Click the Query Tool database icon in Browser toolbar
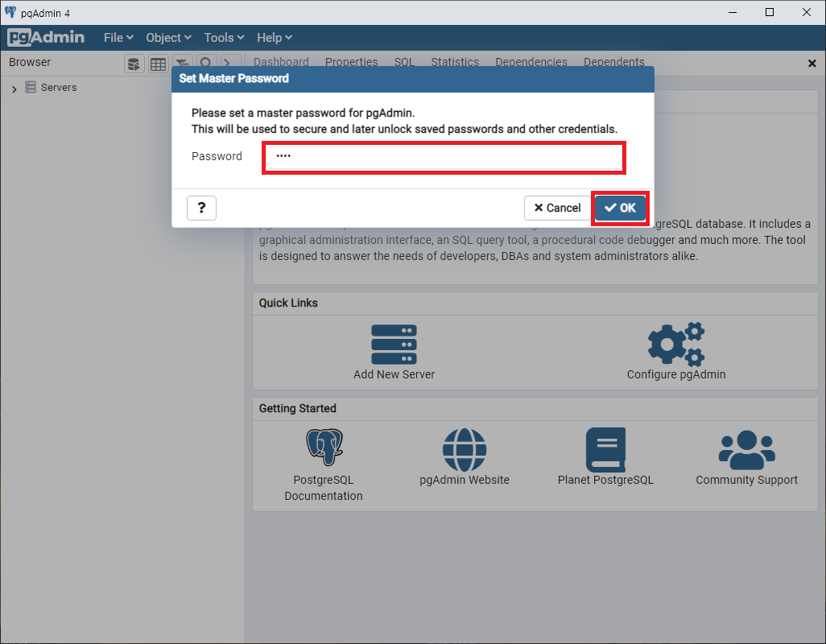This screenshot has height=644, width=826. tap(134, 64)
